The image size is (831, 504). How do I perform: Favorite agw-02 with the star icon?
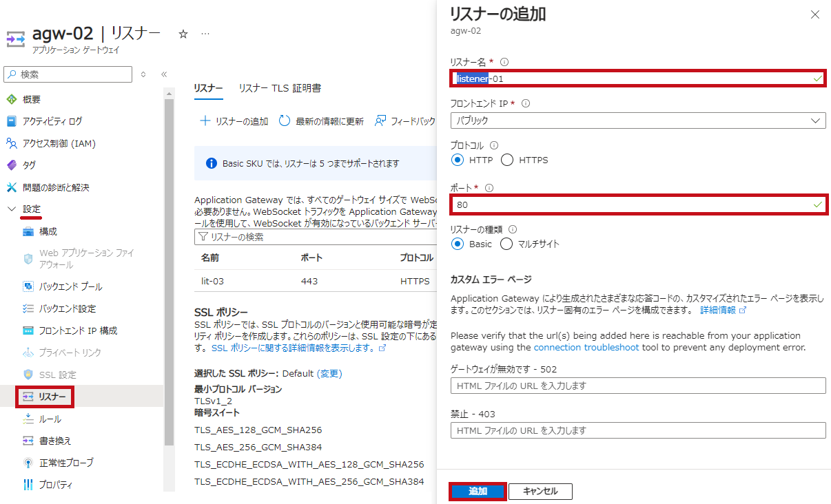[183, 34]
